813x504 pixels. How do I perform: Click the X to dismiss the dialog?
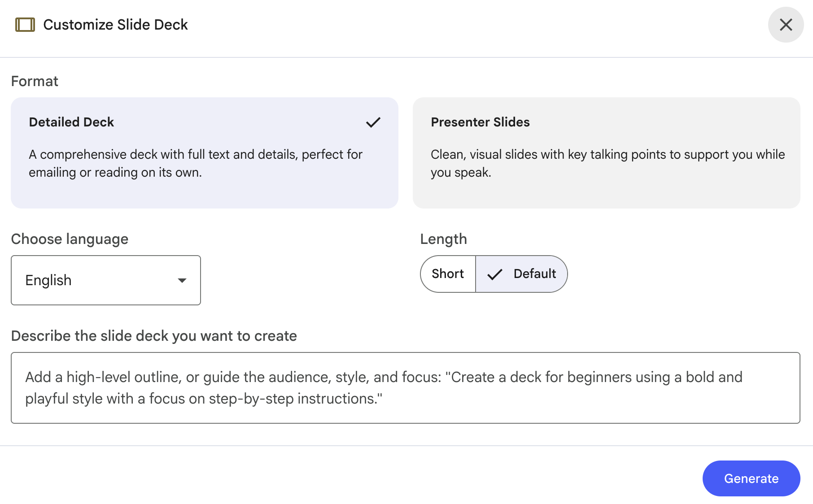coord(786,25)
